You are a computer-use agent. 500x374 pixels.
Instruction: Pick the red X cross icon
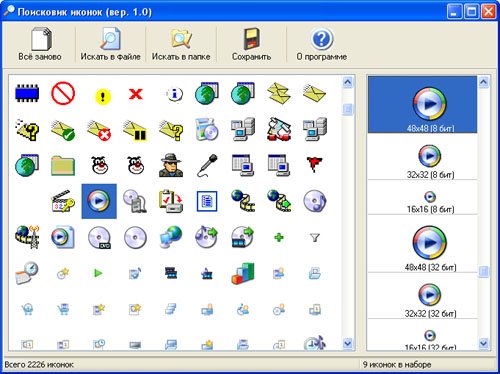pyautogui.click(x=136, y=94)
